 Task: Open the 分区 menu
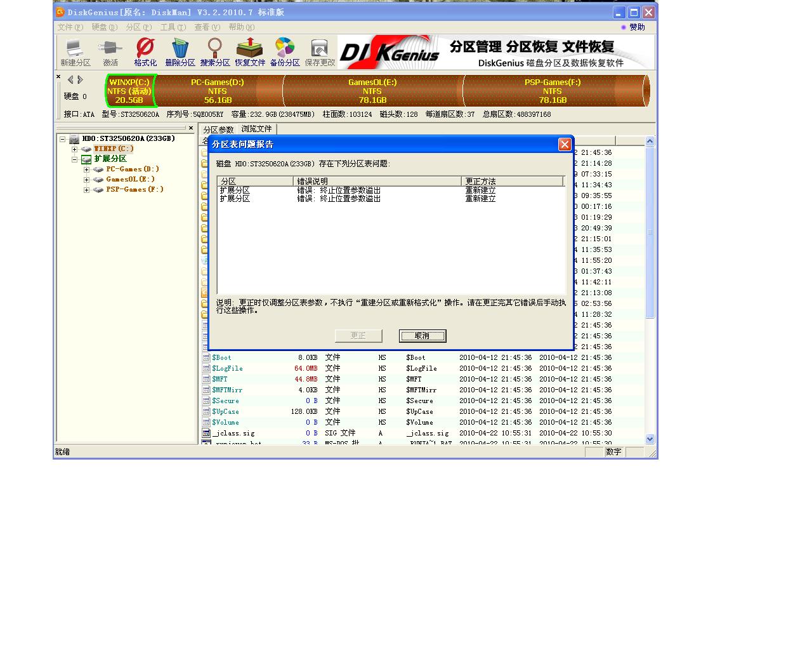(139, 27)
